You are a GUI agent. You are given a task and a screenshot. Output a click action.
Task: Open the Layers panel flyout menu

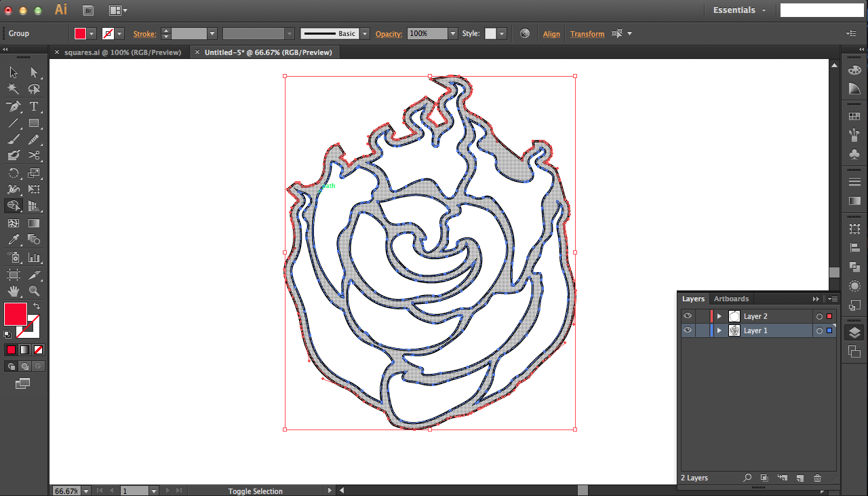(833, 299)
